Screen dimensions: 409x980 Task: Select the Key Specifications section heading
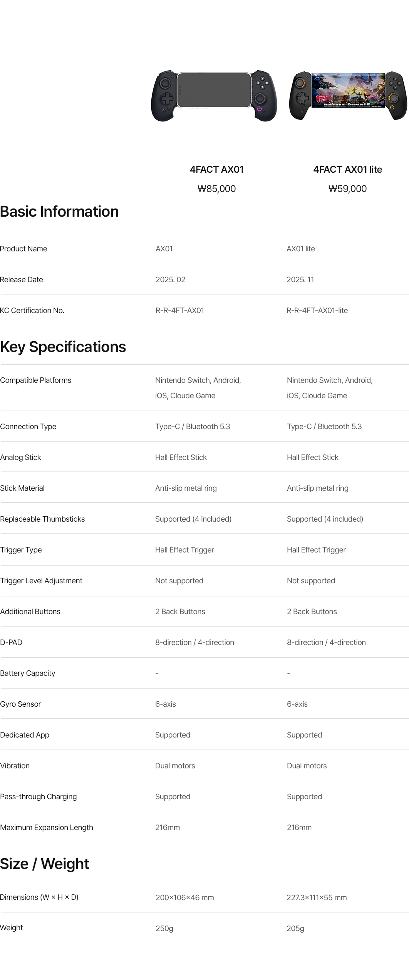63,347
